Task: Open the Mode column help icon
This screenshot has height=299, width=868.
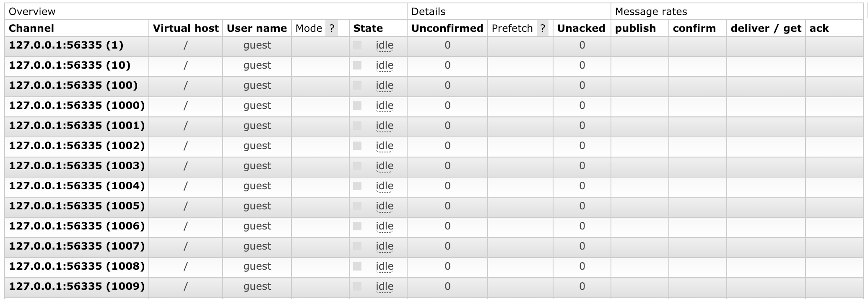Action: pyautogui.click(x=332, y=28)
